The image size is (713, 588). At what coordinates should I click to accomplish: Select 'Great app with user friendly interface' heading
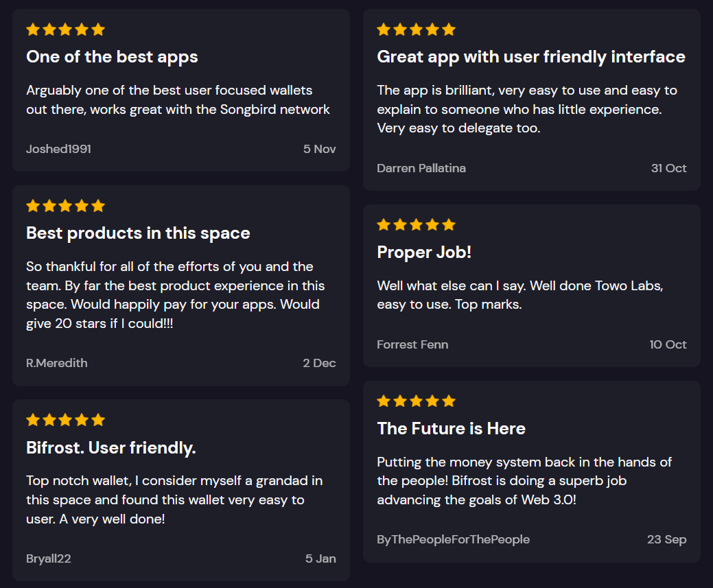click(x=531, y=58)
